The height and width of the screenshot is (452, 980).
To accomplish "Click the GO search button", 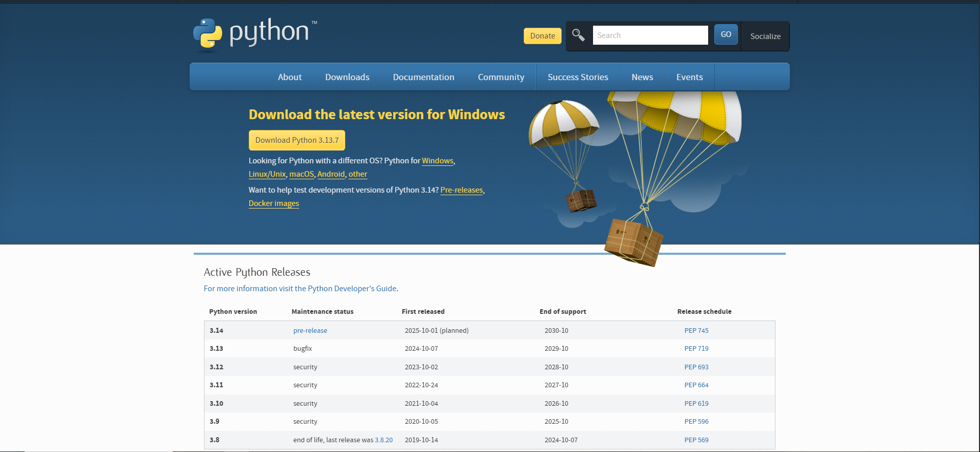I will click(x=726, y=34).
